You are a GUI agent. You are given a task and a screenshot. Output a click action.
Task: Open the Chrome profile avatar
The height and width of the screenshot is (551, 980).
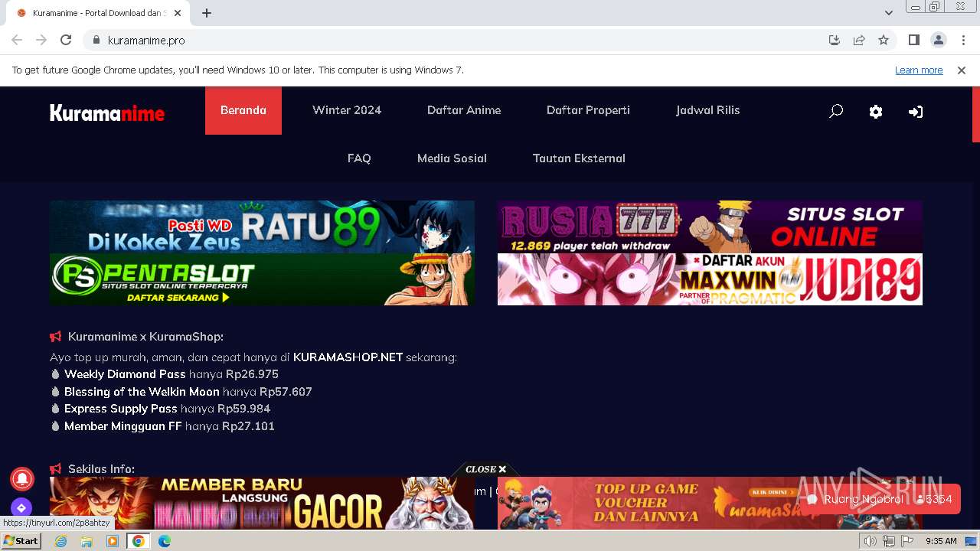939,40
